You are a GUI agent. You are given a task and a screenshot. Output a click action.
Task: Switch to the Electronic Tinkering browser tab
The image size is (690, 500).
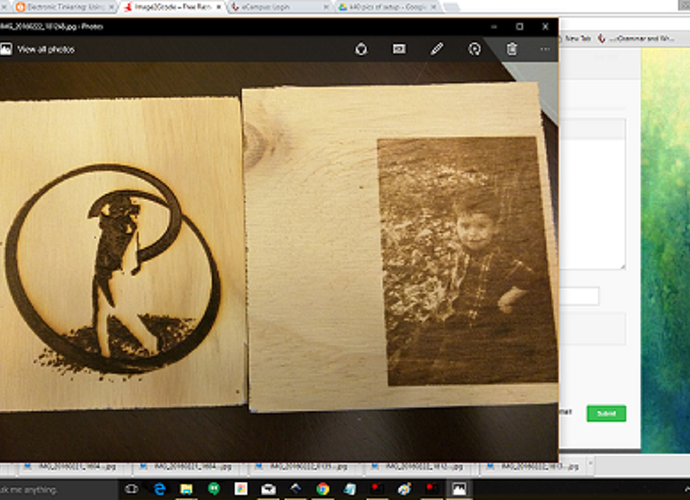[x=64, y=7]
